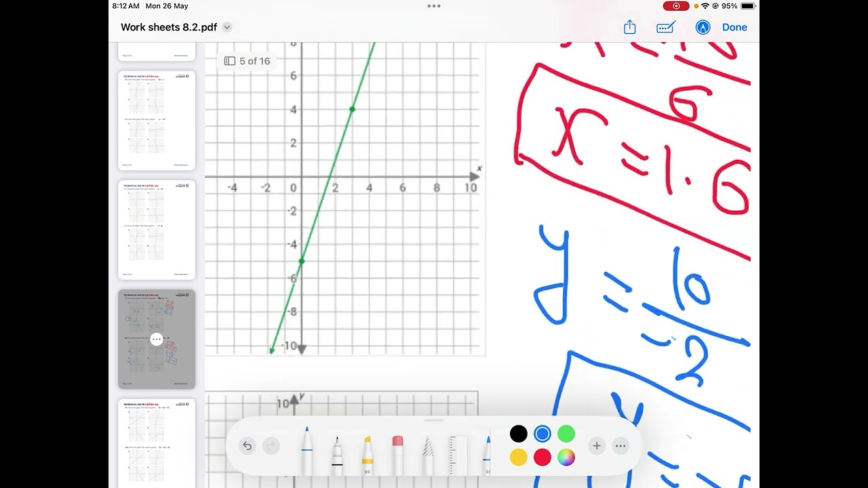Select the yellow highlighter tool

point(368,455)
